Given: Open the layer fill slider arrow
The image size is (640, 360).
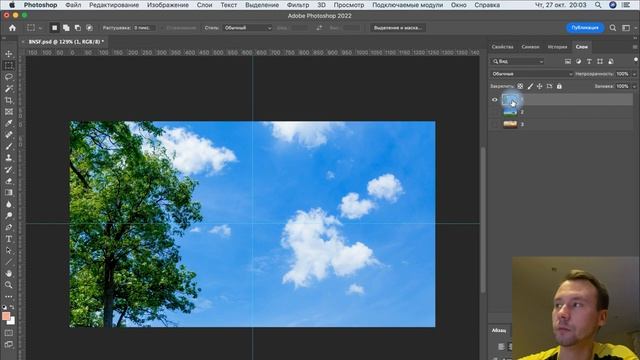Looking at the screenshot, I should 634,86.
